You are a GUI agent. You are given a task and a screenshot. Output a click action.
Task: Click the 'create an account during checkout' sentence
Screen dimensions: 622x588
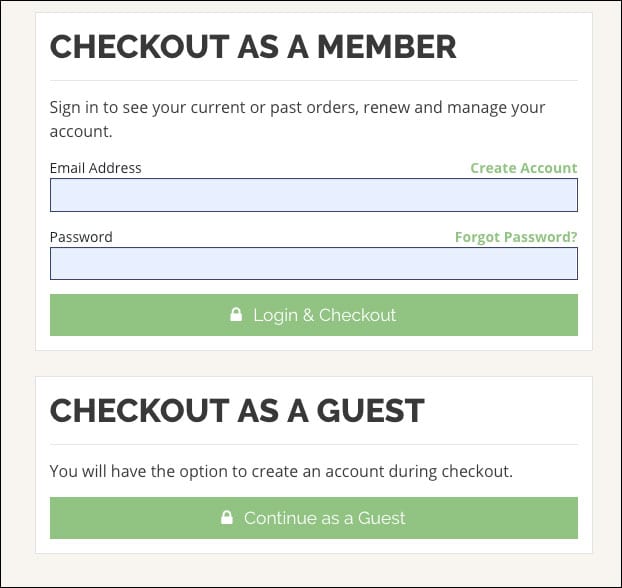[x=281, y=471]
